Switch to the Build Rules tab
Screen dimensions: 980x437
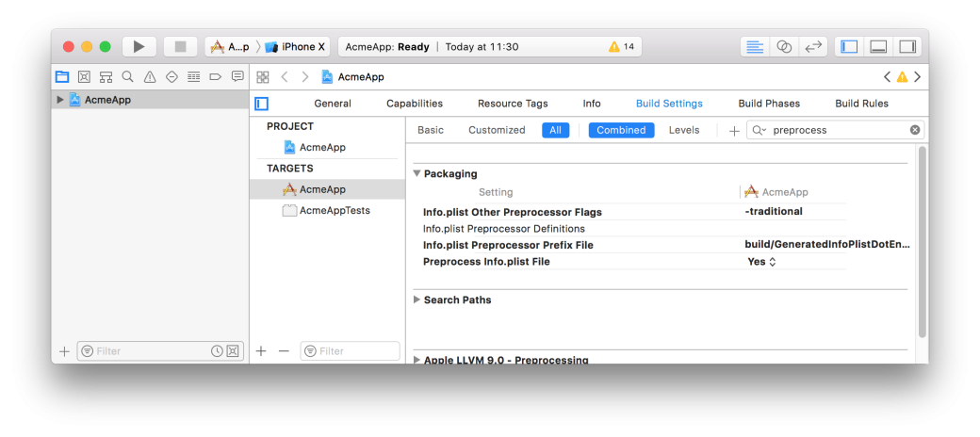click(861, 104)
